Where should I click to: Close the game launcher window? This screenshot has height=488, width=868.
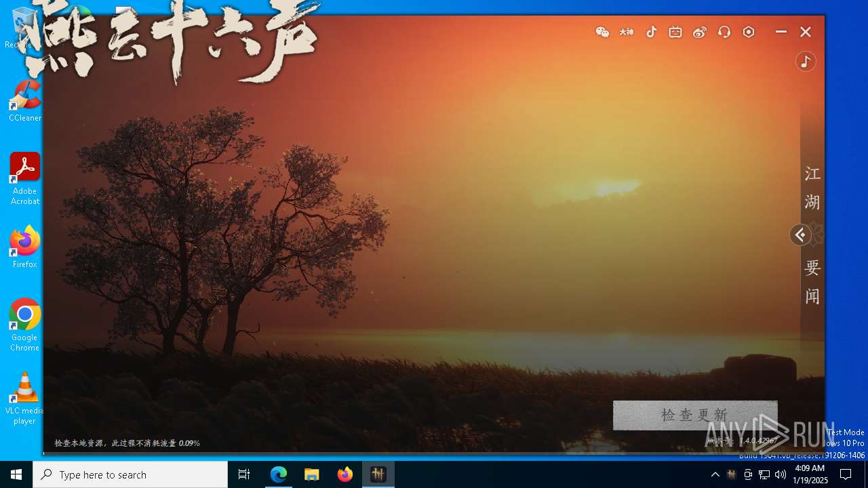806,32
